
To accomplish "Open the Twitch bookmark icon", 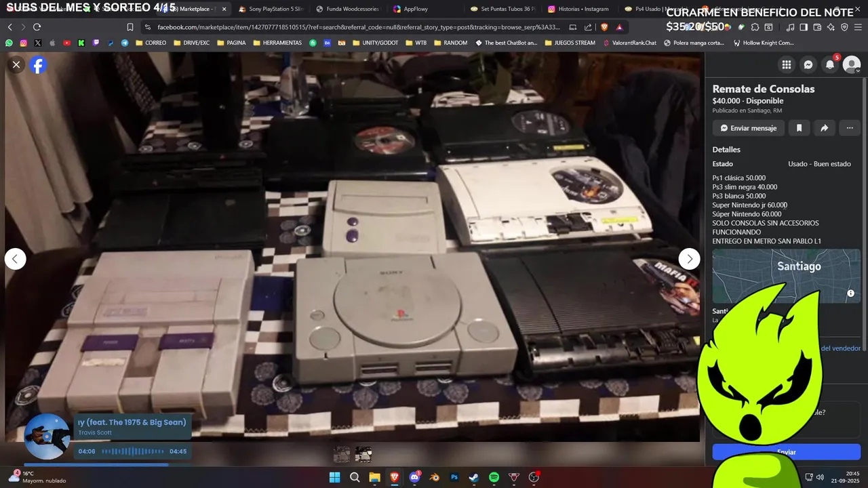I will click(96, 43).
